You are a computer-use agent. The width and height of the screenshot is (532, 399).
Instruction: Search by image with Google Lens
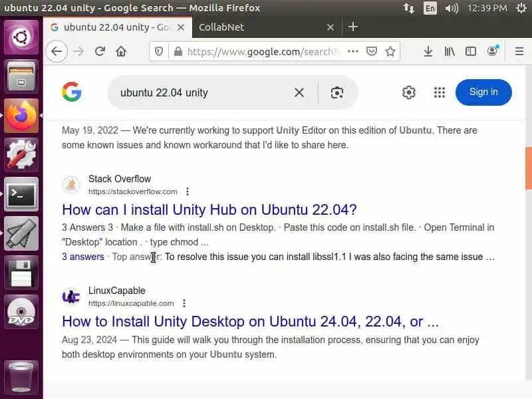[x=336, y=92]
